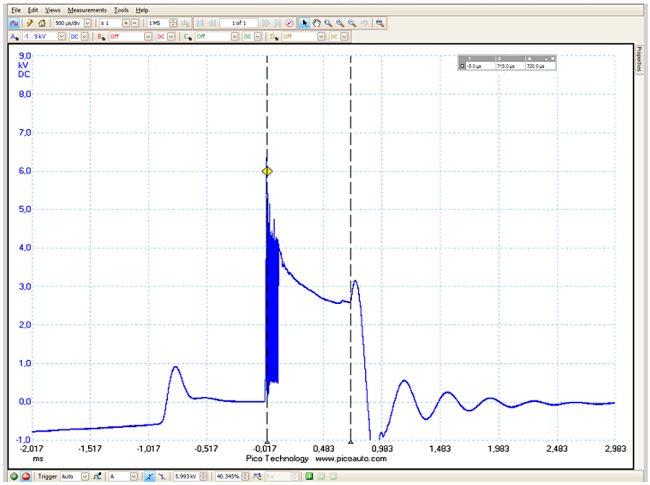Open the Tools menu
The height and width of the screenshot is (485, 650).
(121, 9)
